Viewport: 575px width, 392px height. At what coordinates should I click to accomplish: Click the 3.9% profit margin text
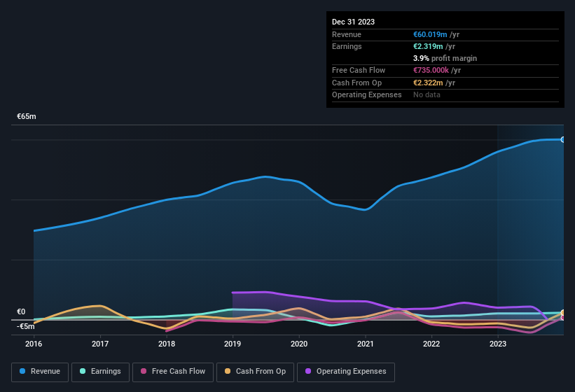pyautogui.click(x=445, y=58)
